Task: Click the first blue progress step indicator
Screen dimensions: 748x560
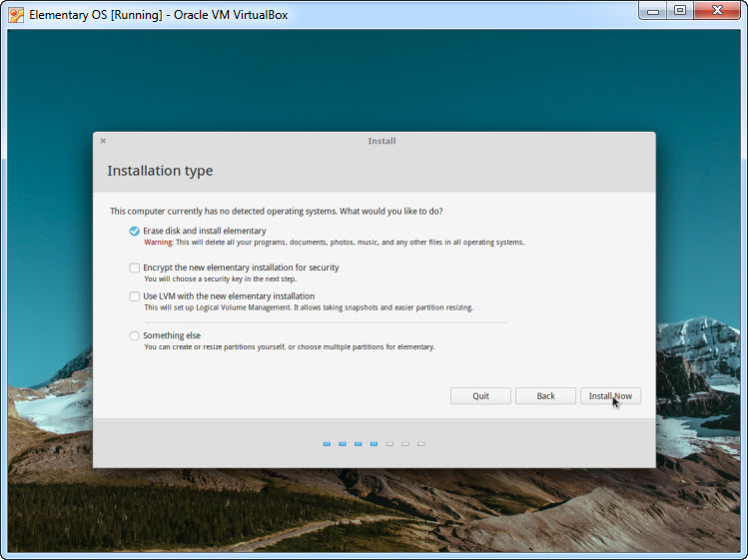Action: [x=327, y=444]
